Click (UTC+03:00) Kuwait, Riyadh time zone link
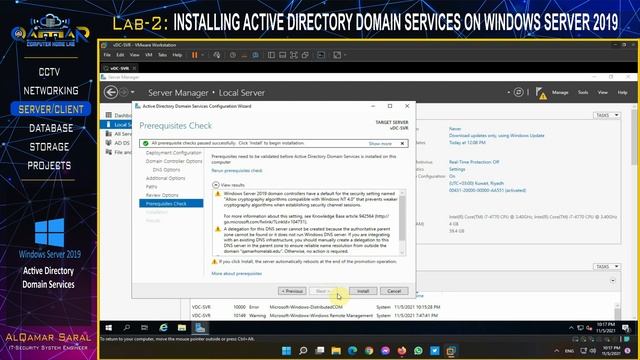 click(x=476, y=183)
